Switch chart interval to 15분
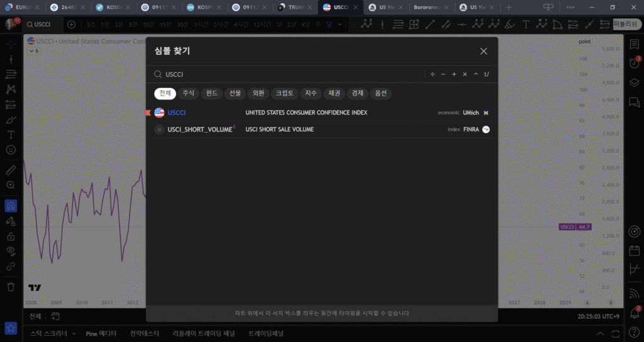The image size is (644, 342). click(x=165, y=25)
